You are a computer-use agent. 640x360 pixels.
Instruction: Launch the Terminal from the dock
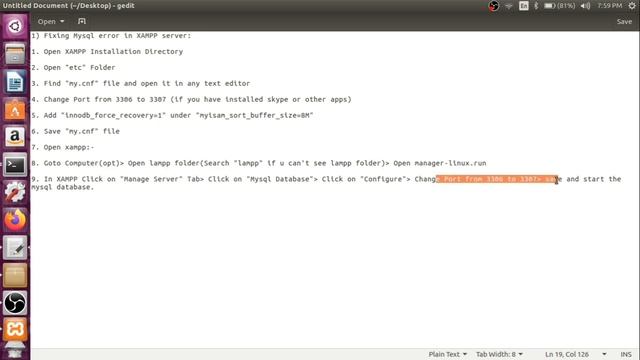coord(15,164)
